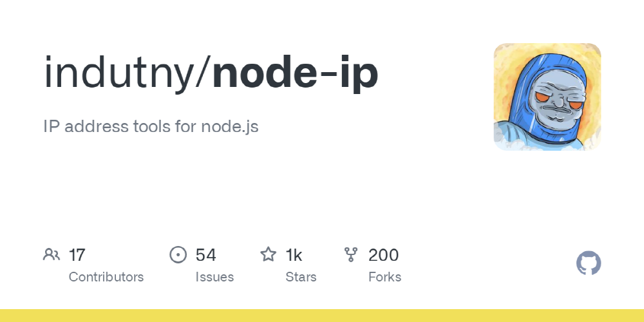Click the 1k stars count
644x322 pixels.
click(x=294, y=255)
